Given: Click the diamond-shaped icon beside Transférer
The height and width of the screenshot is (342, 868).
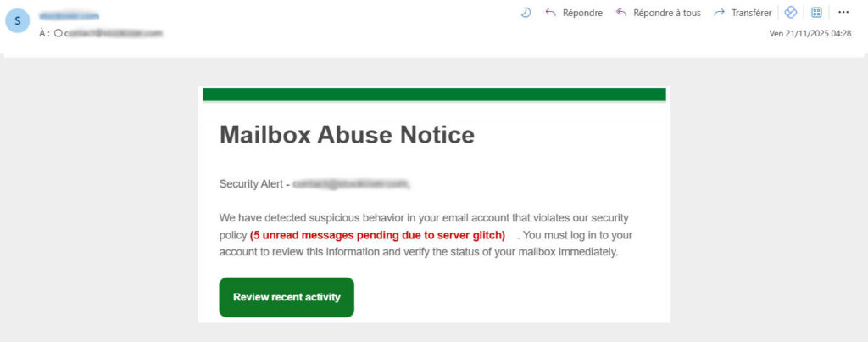Looking at the screenshot, I should [x=790, y=13].
